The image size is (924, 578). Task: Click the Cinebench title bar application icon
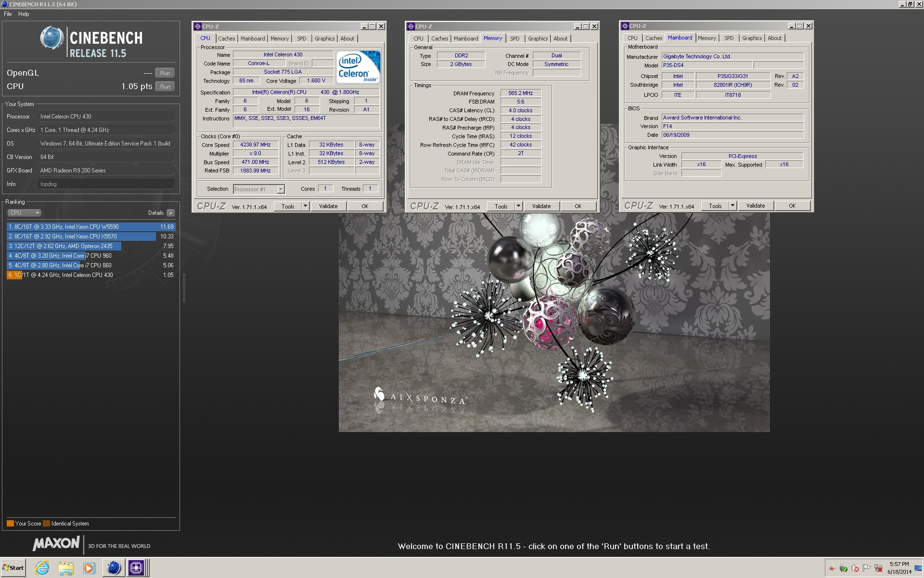[x=4, y=4]
